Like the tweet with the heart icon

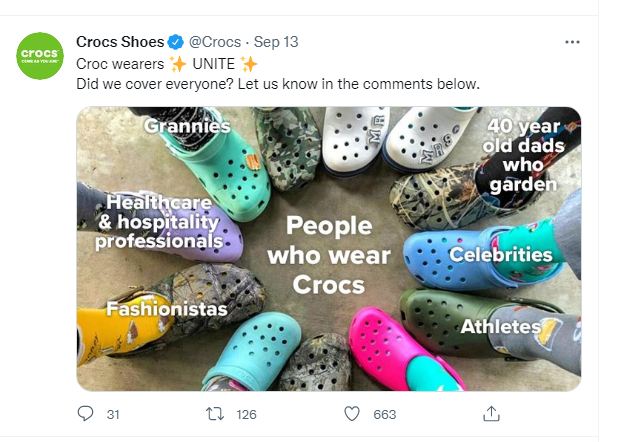coord(351,414)
